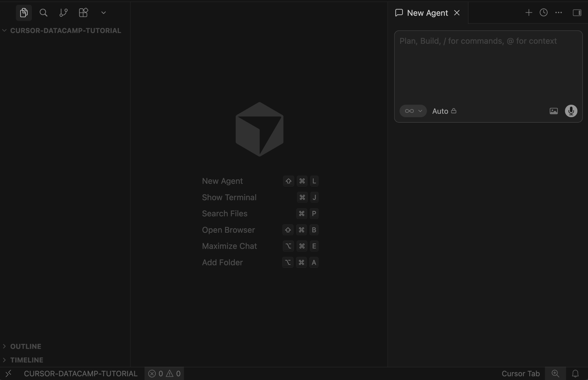Open the agent mode infinity dropdown
The height and width of the screenshot is (380, 588).
click(413, 111)
